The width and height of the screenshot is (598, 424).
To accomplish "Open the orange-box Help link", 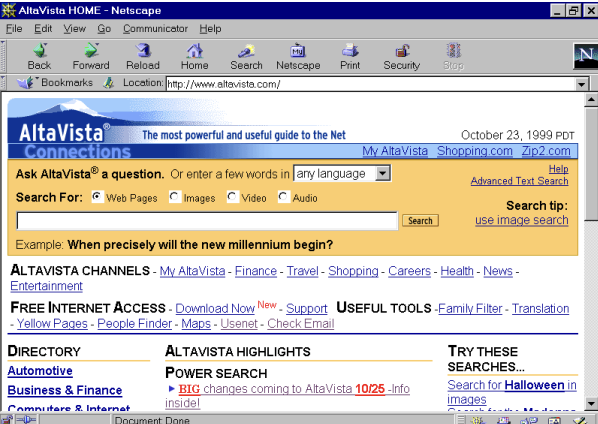I will pyautogui.click(x=558, y=169).
